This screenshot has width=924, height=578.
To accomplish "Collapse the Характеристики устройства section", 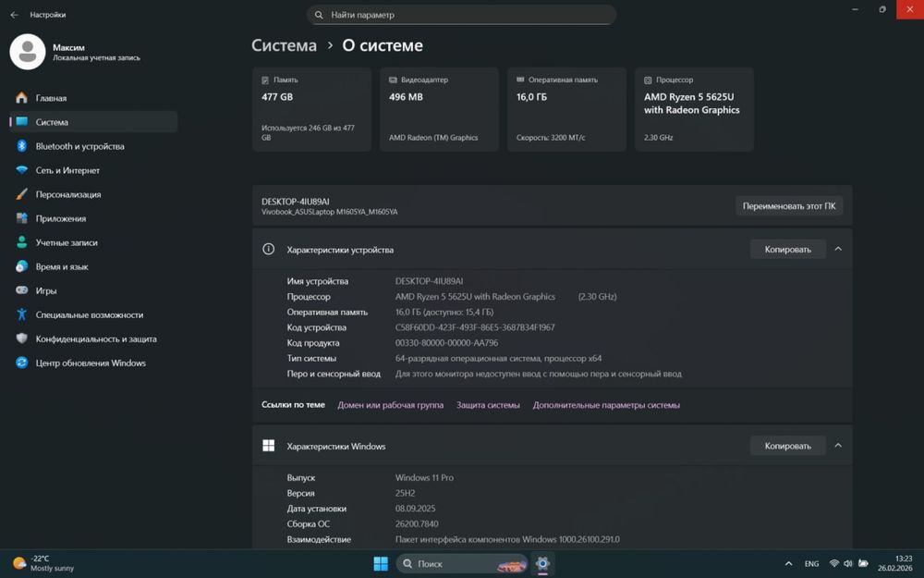I will pyautogui.click(x=838, y=249).
